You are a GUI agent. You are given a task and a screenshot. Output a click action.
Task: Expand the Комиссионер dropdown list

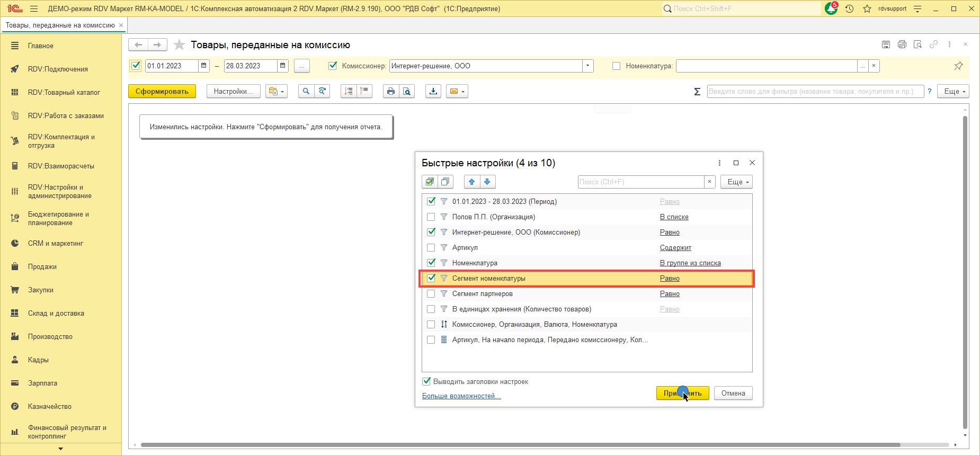587,66
